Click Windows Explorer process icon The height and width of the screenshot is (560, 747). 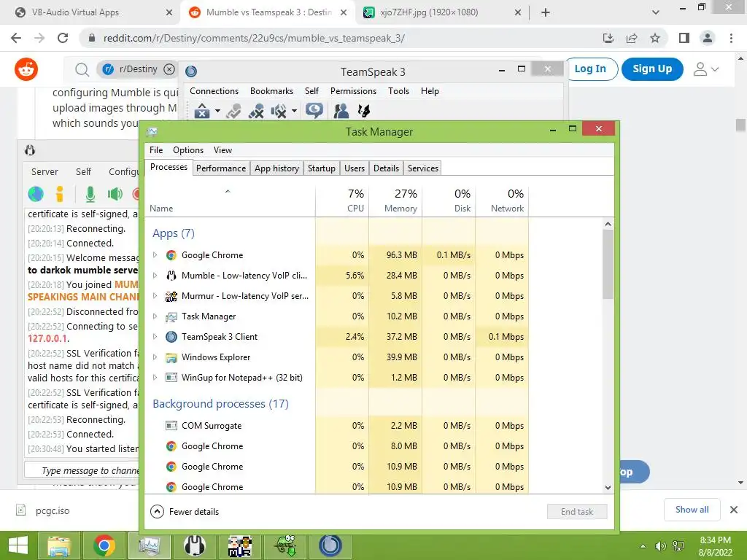(171, 357)
